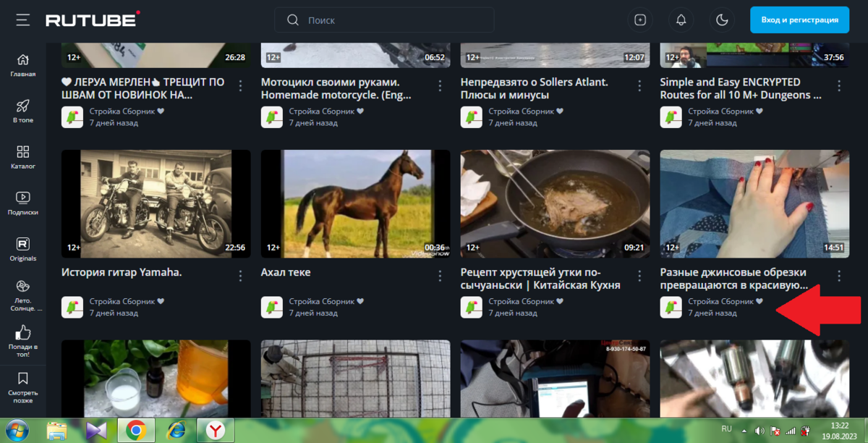Open title История гитар Yamaha
This screenshot has width=868, height=443.
pyautogui.click(x=122, y=273)
